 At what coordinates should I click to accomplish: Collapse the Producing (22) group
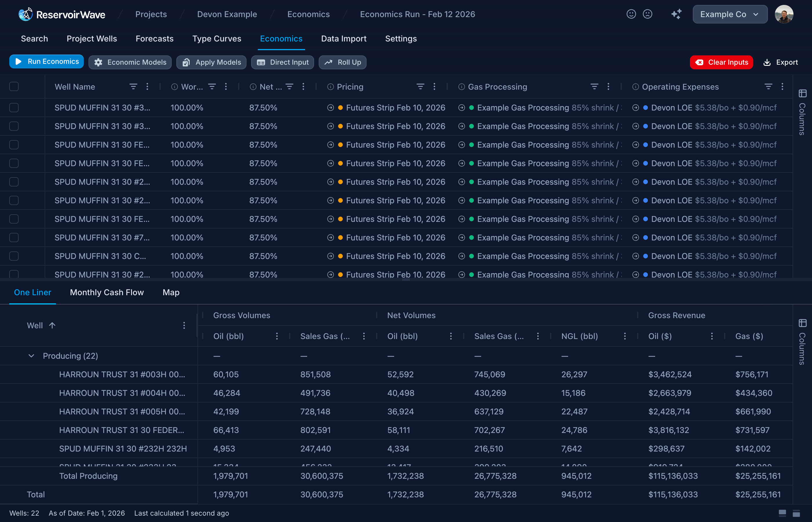[x=31, y=356]
